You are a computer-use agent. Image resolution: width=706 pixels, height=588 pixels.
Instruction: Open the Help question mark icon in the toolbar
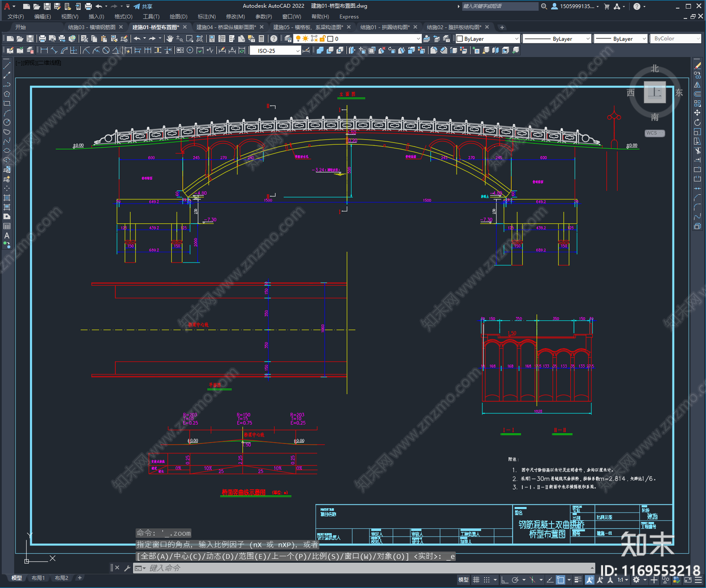(274, 39)
